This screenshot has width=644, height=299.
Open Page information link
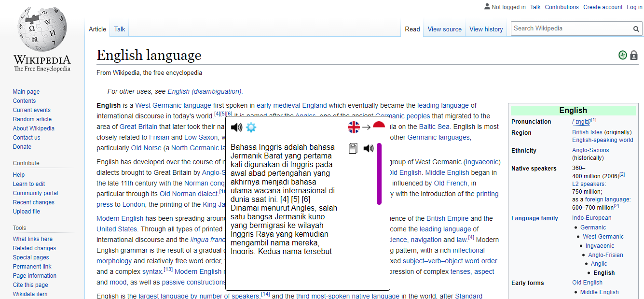(35, 276)
